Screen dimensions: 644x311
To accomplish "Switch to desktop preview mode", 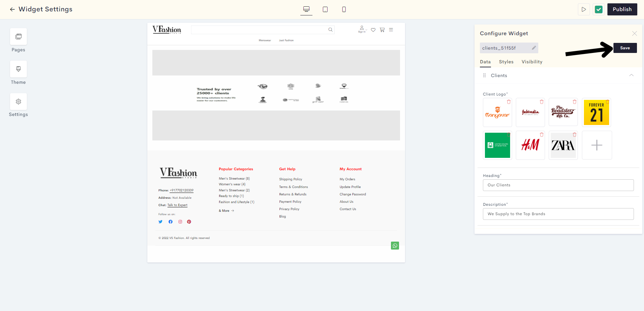I will point(306,9).
